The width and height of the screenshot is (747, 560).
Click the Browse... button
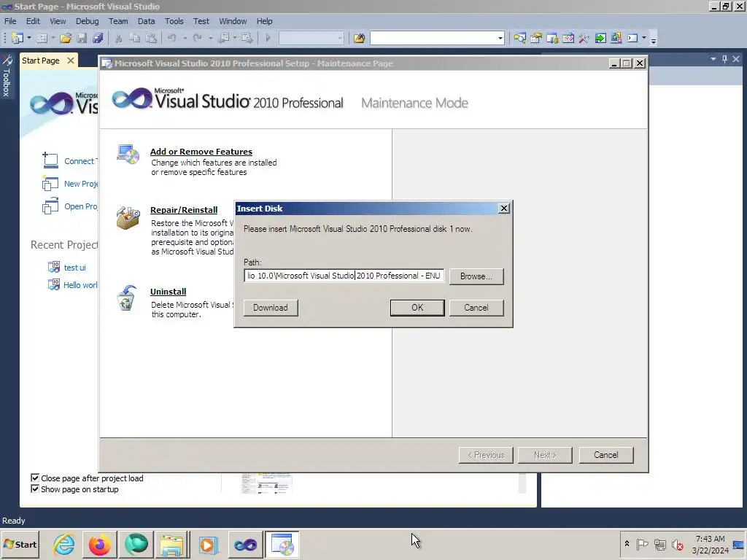click(x=476, y=276)
